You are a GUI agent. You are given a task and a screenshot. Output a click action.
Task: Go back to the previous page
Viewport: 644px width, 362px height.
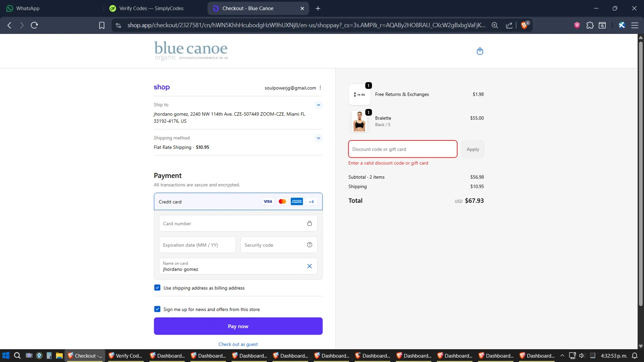click(9, 25)
